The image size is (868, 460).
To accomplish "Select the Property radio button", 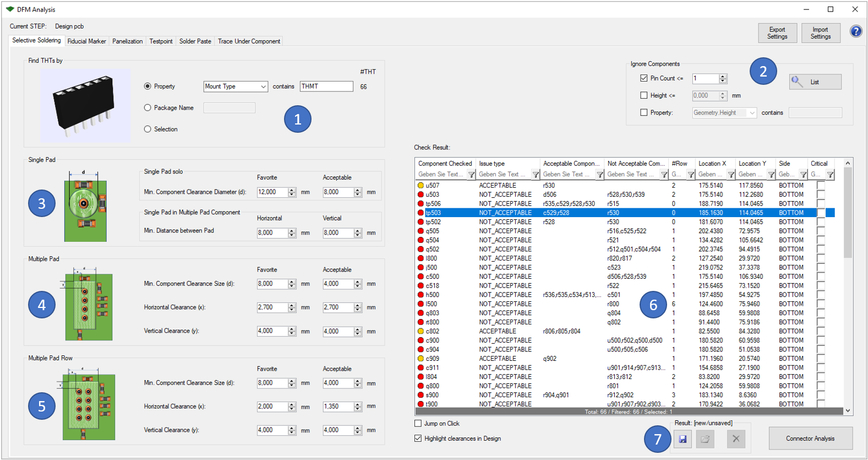I will point(148,86).
